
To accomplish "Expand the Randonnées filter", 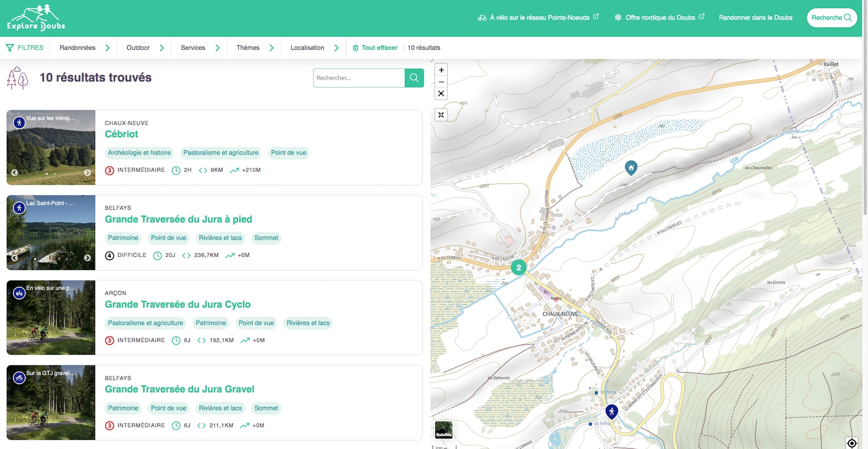I will point(84,48).
